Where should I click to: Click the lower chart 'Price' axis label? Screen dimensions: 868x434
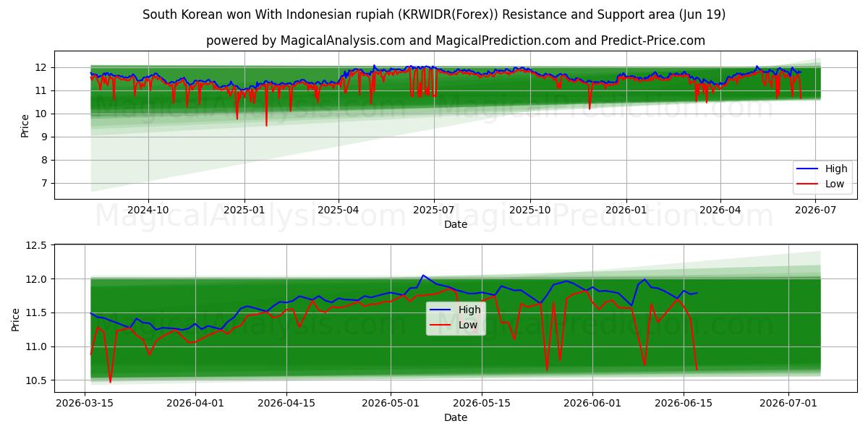(16, 318)
